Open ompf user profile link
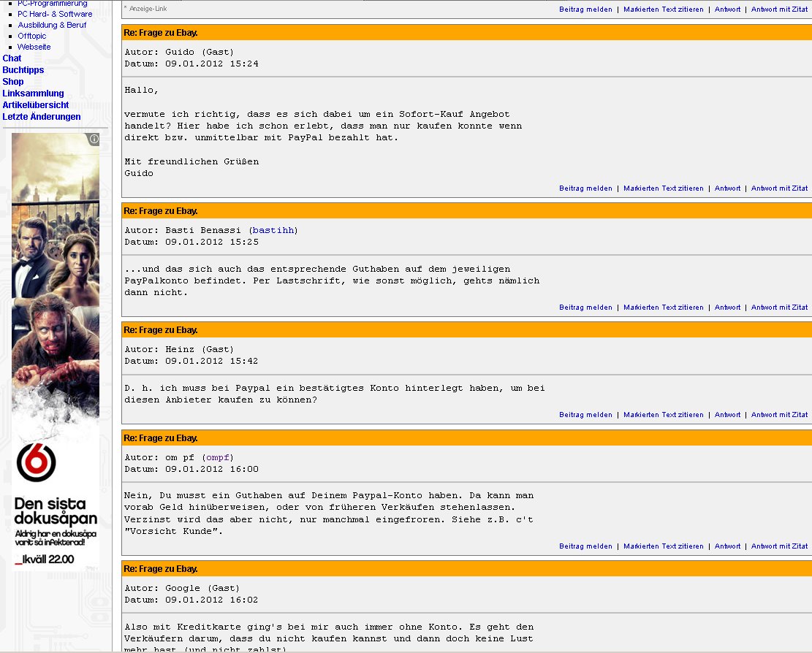The width and height of the screenshot is (812, 653). tap(218, 457)
